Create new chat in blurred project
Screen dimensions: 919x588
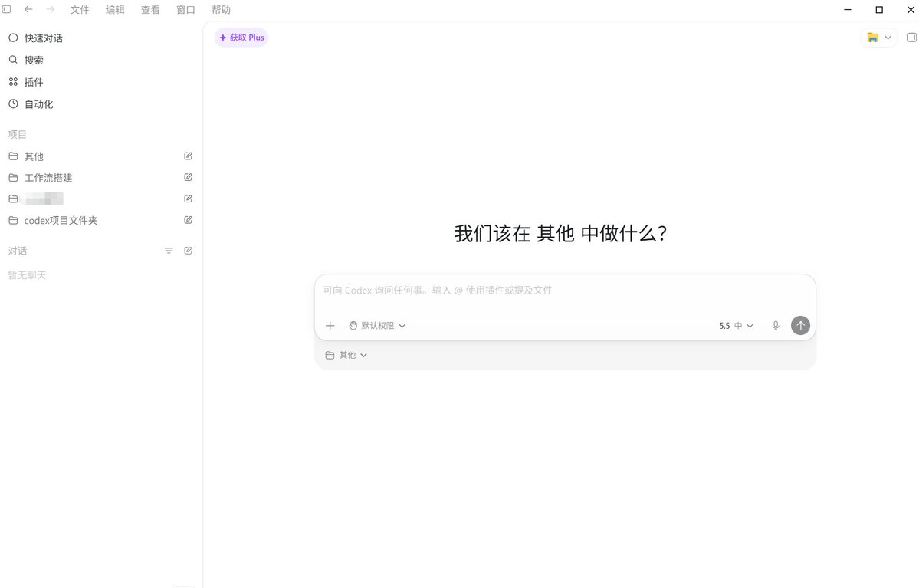[x=188, y=199]
